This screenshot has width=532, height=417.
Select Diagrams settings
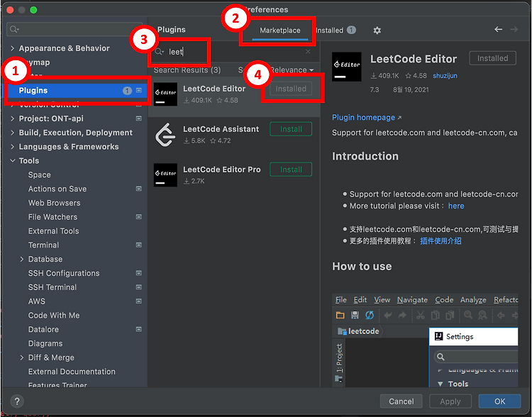point(45,343)
